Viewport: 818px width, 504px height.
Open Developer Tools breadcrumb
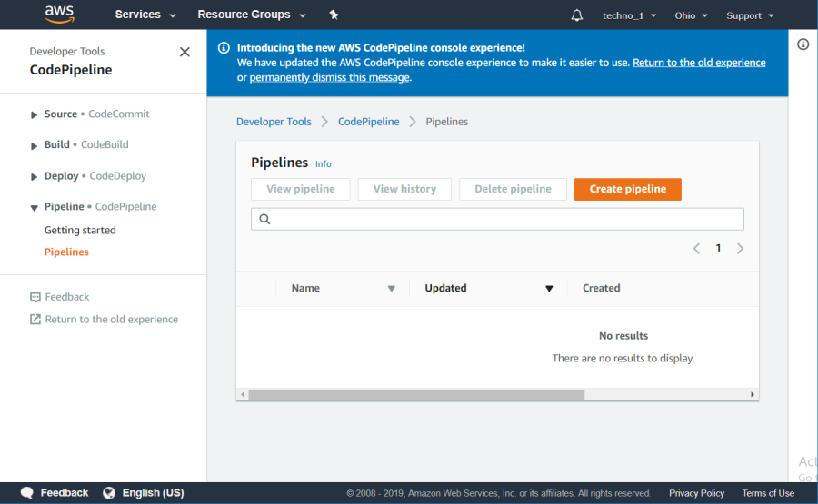[x=274, y=122]
